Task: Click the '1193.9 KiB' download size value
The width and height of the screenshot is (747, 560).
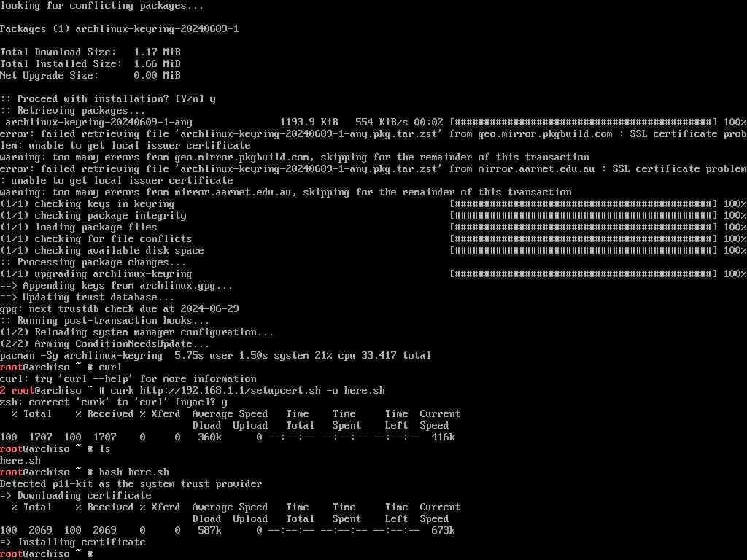Action: (309, 122)
